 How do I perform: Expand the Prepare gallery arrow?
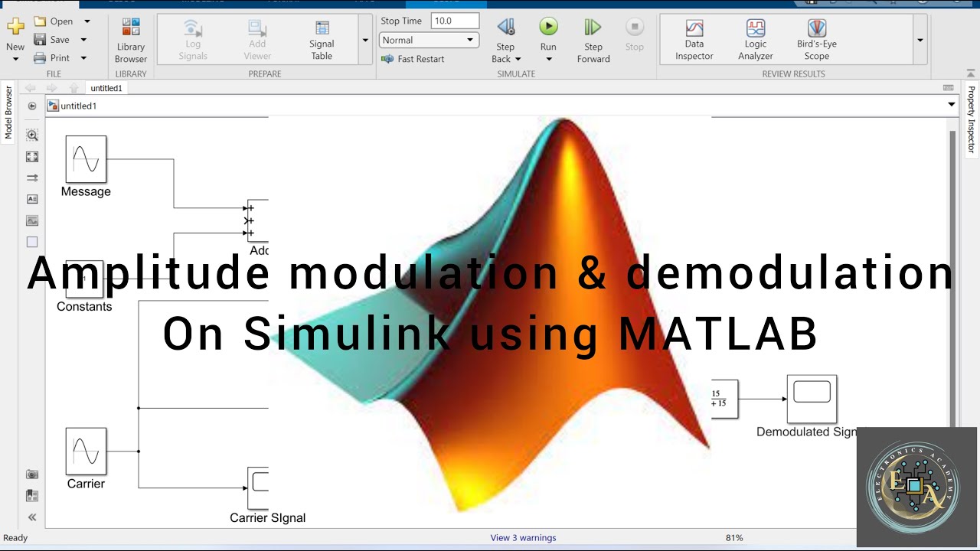pos(365,40)
